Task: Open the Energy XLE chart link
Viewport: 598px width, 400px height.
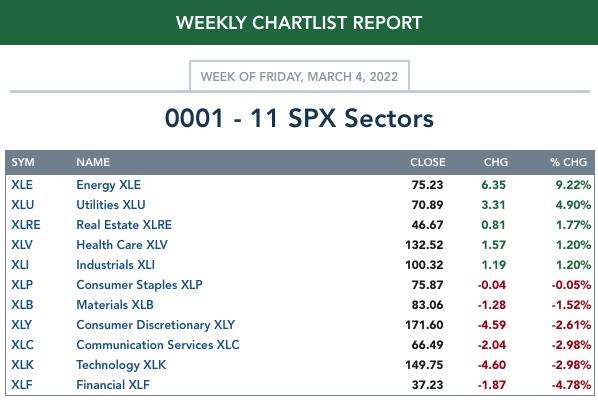Action: pyautogui.click(x=108, y=185)
